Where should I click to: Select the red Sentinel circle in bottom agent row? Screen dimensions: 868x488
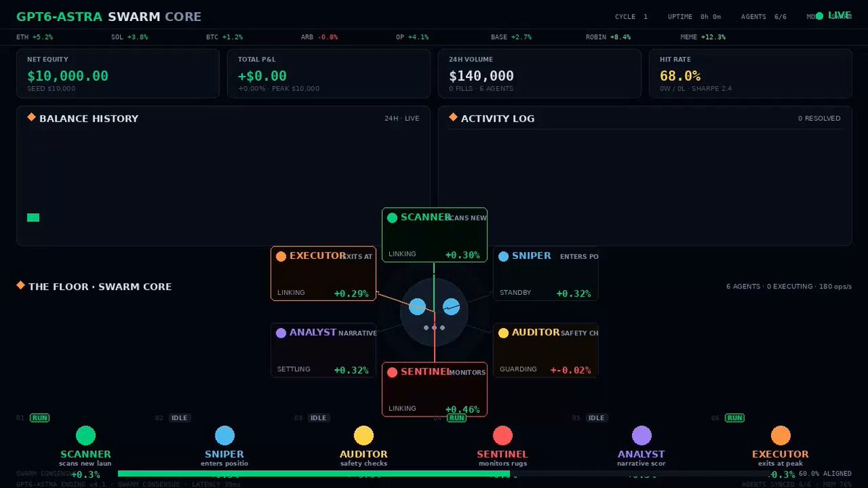click(503, 435)
